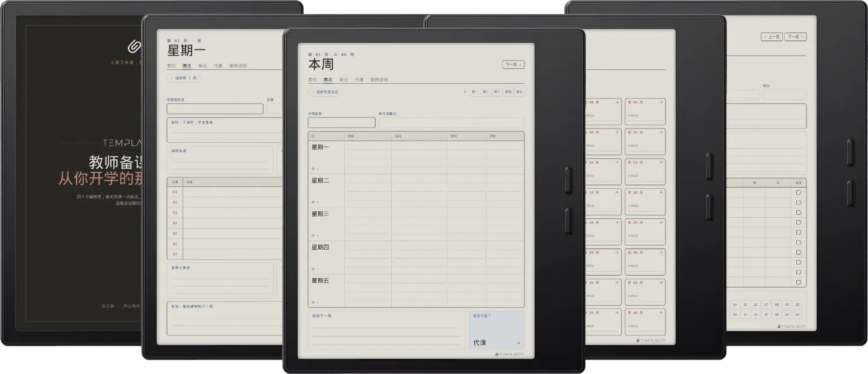This screenshot has height=374, width=868.
Task: Click the 星期五 row label
Action: 320,280
